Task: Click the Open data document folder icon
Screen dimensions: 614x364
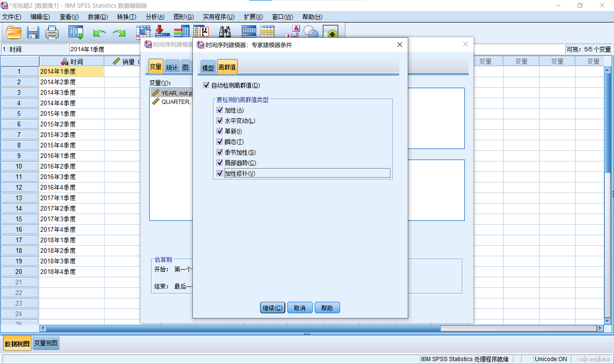Action: pyautogui.click(x=14, y=32)
